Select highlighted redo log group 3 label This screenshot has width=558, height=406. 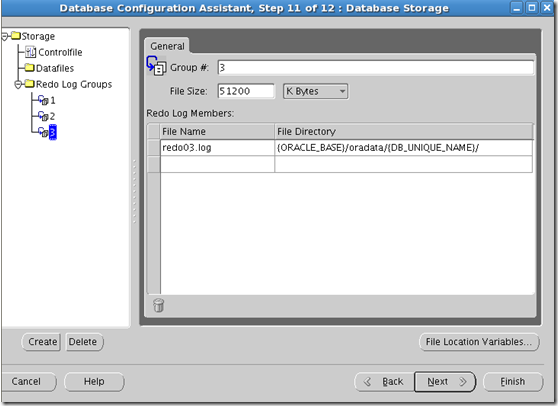[x=53, y=132]
